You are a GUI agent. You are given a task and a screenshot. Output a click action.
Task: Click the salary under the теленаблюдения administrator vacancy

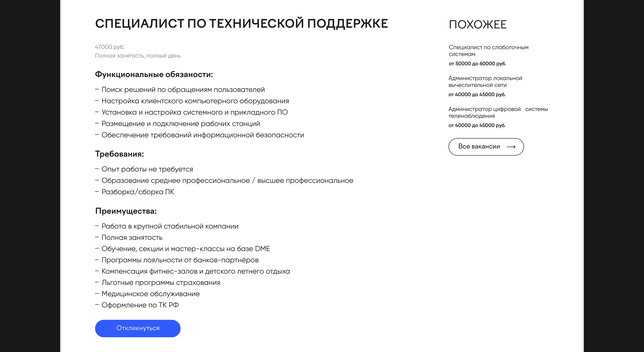[x=477, y=125]
